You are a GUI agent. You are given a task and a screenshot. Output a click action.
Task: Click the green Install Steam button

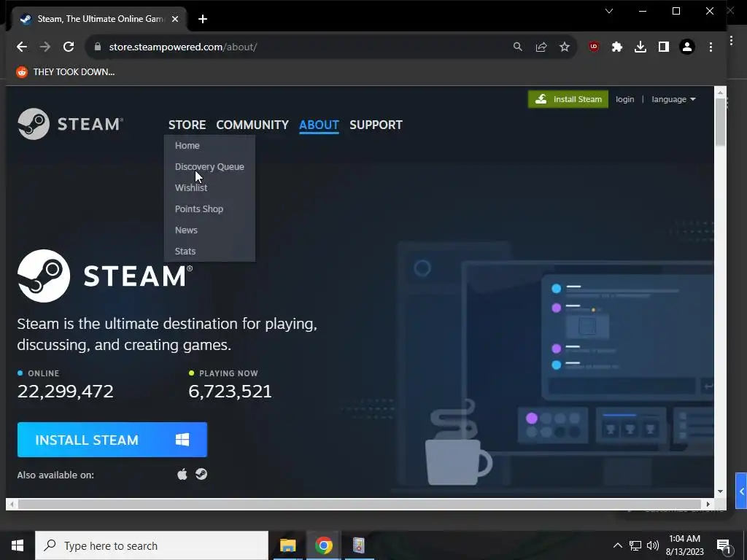(x=568, y=99)
